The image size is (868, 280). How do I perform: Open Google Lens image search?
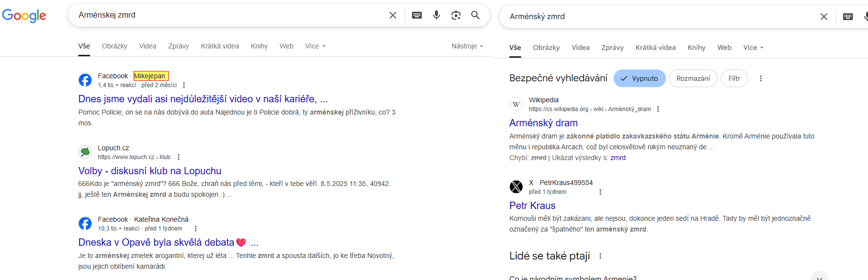click(x=456, y=15)
